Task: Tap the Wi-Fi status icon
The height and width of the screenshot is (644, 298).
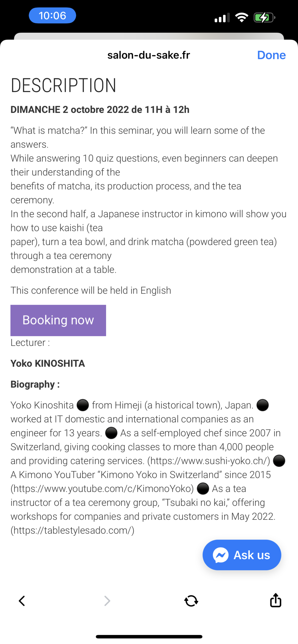Action: point(242,18)
